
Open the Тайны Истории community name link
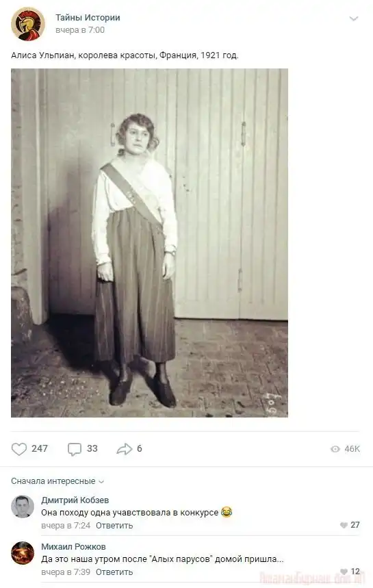(88, 18)
